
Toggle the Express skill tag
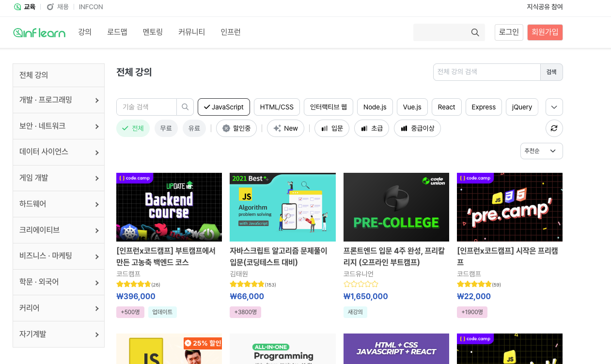click(484, 107)
